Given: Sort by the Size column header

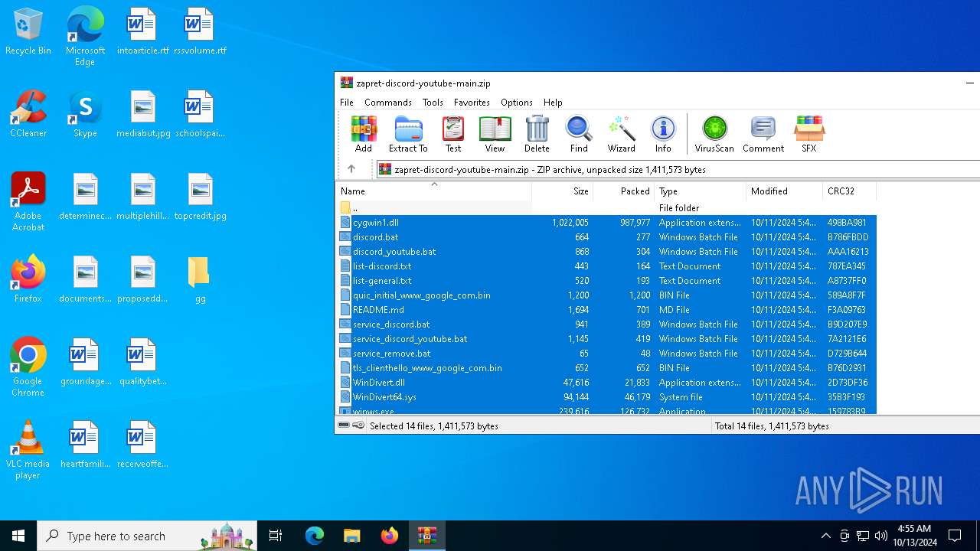Looking at the screenshot, I should tap(563, 191).
